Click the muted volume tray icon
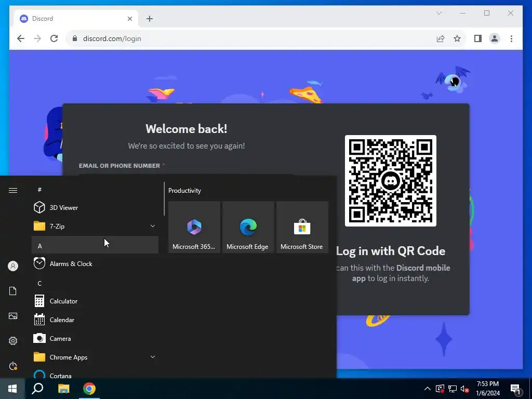The height and width of the screenshot is (399, 532). pos(464,389)
